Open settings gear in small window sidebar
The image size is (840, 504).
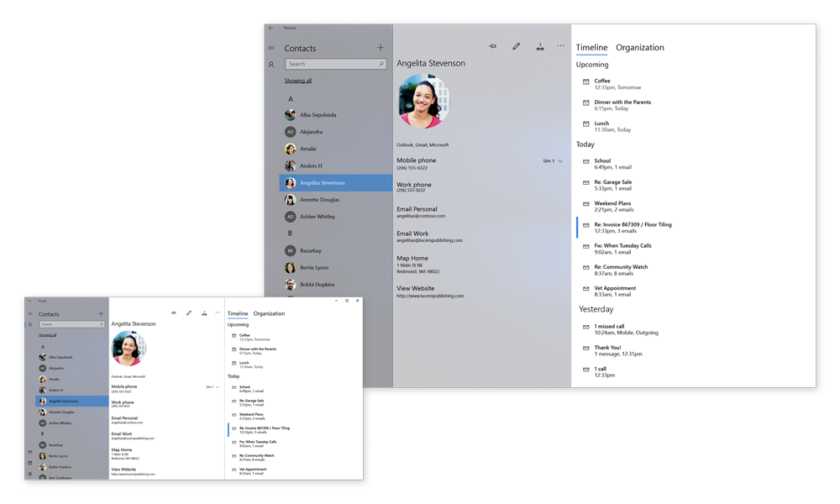point(30,474)
